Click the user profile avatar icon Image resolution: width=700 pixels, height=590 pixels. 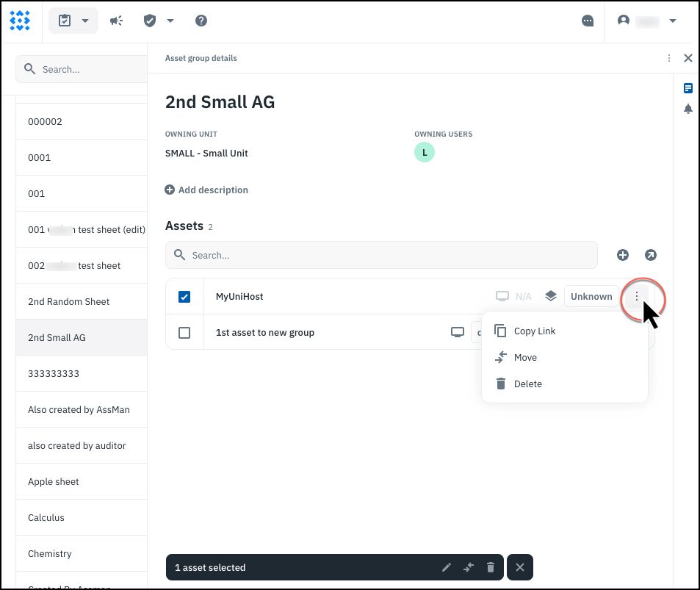[x=623, y=20]
